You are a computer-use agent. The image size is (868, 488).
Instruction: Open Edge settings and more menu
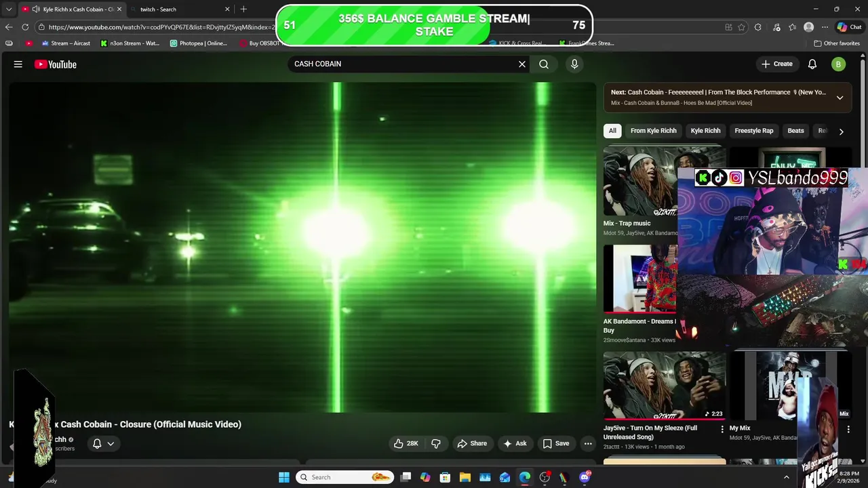tap(825, 27)
